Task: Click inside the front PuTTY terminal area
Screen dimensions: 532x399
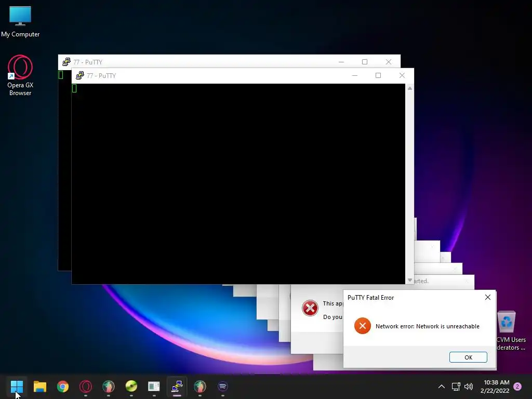Action: [x=238, y=183]
